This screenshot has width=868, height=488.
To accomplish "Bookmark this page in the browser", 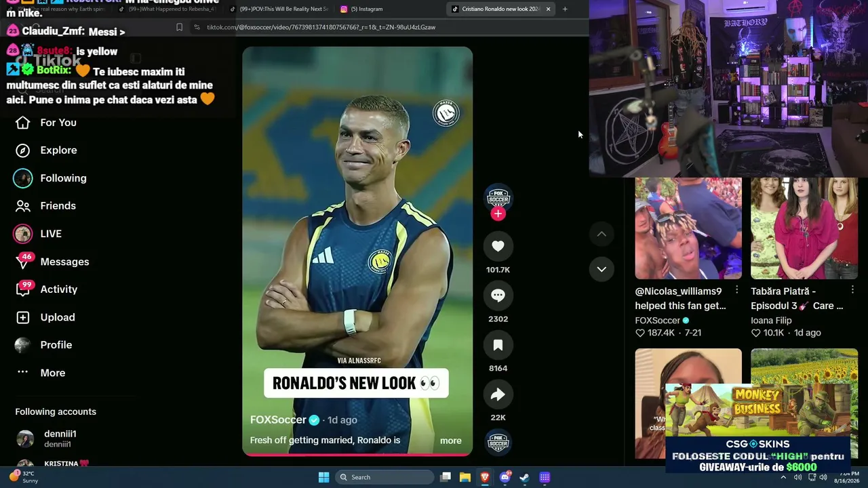I will point(179,27).
